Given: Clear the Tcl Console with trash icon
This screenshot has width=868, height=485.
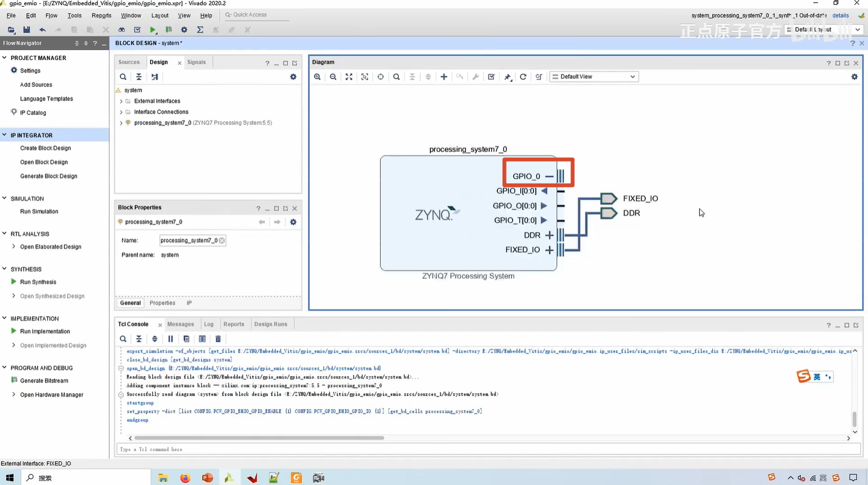Looking at the screenshot, I should coord(218,339).
